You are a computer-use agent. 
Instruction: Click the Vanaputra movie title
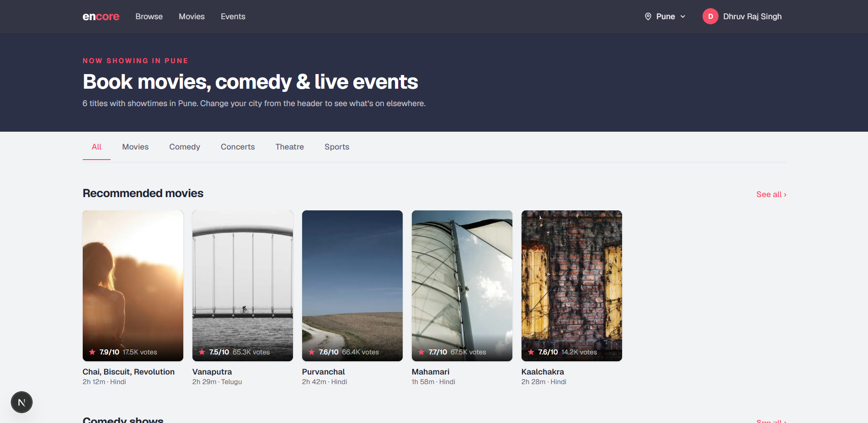(212, 372)
